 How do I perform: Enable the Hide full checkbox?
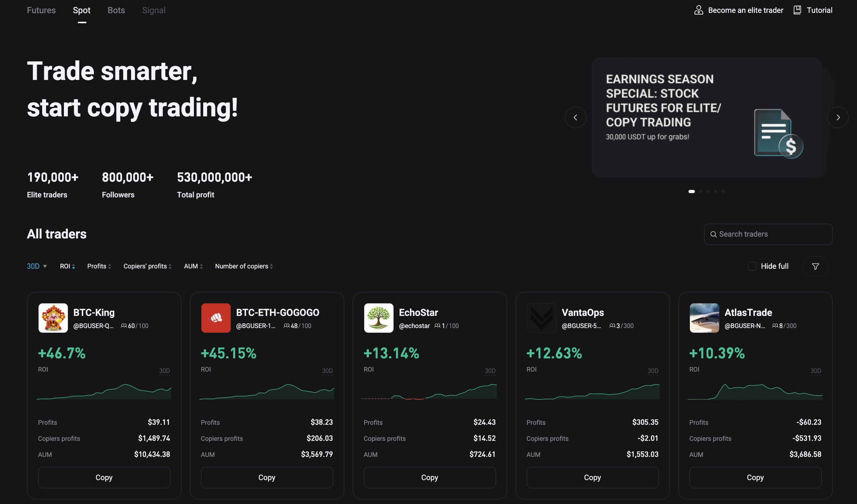click(752, 266)
